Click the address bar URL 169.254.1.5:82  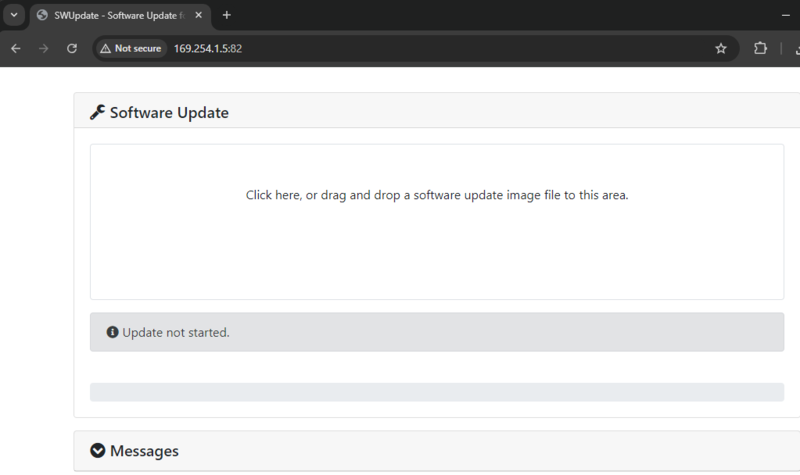[208, 48]
